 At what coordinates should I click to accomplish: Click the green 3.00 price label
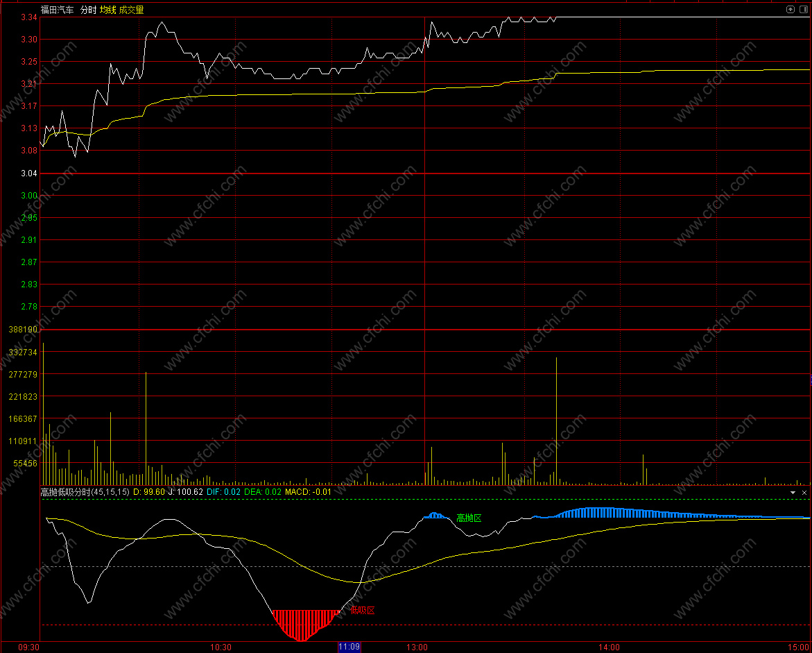(29, 196)
